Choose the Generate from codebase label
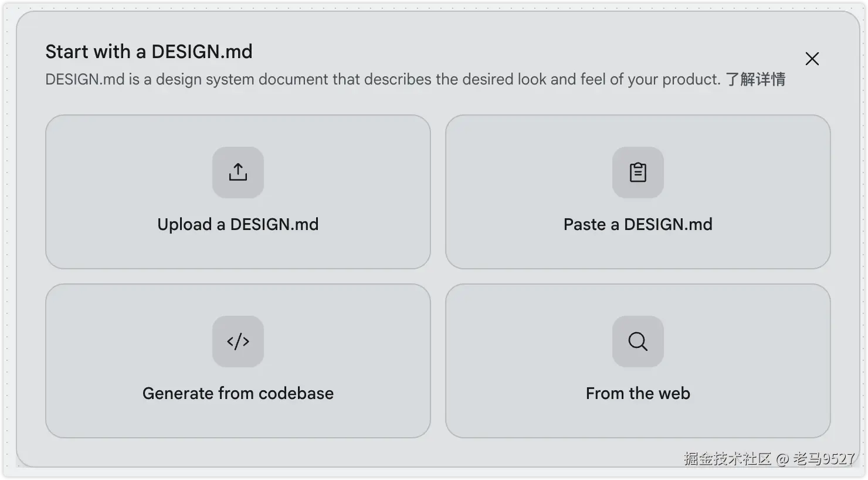The image size is (868, 480). (x=238, y=393)
